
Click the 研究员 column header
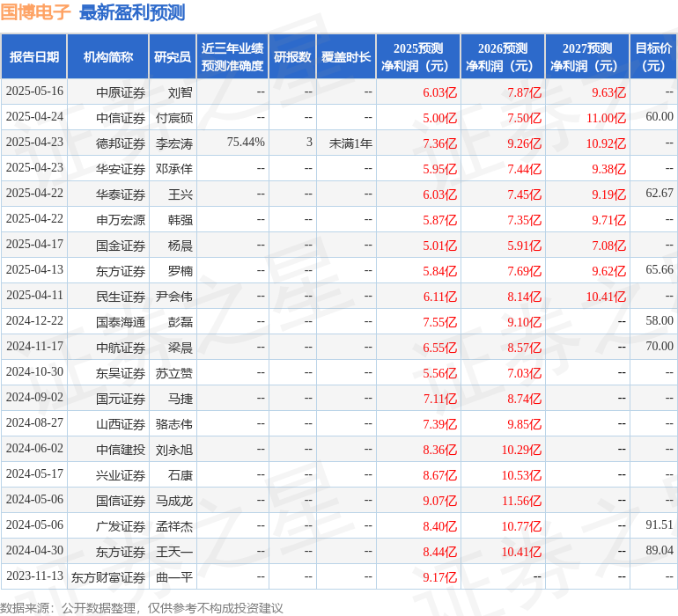(x=172, y=57)
